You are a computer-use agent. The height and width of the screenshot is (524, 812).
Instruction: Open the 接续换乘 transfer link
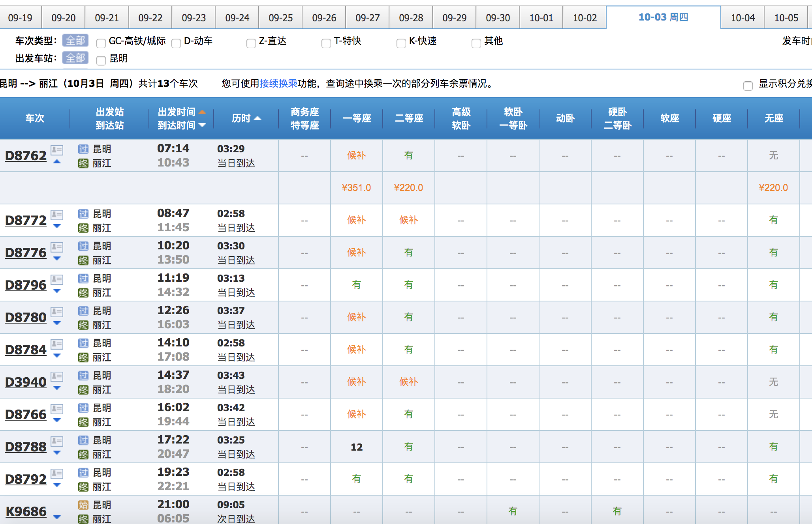click(278, 83)
